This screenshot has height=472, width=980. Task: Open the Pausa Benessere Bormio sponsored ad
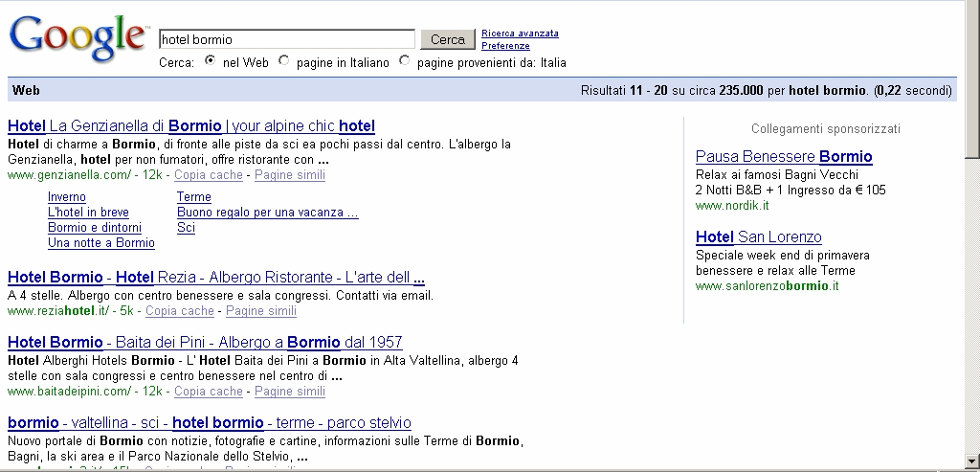tap(784, 157)
